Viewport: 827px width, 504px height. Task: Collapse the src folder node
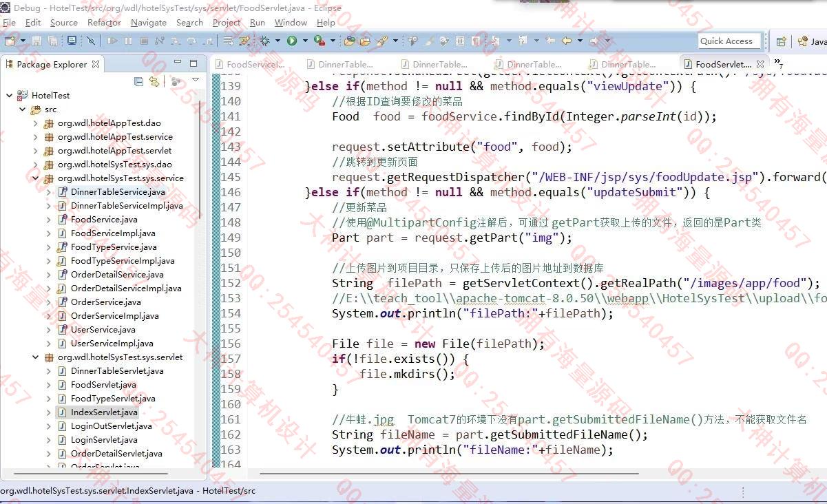[x=23, y=109]
